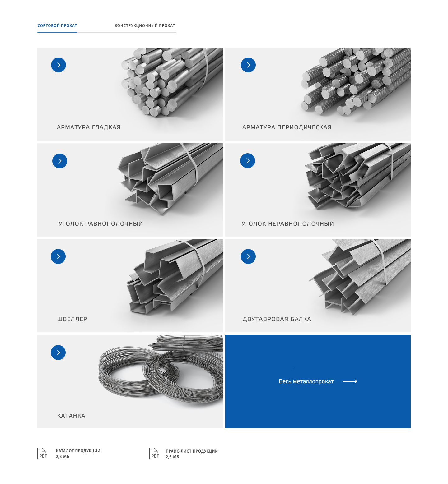Image resolution: width=448 pixels, height=484 pixels.
Task: Click arrow circle on Уголок равнополочный card
Action: pos(60,161)
